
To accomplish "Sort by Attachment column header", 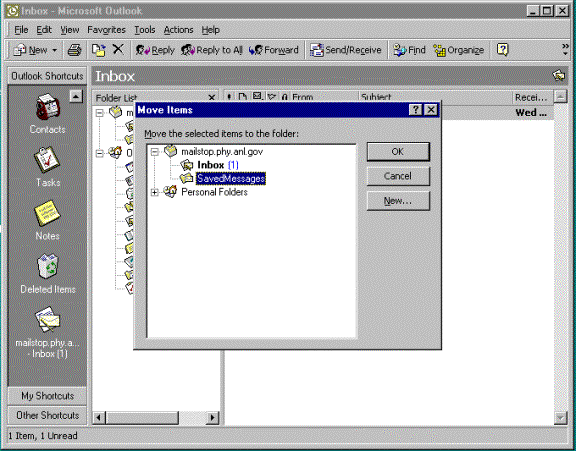I will click(x=285, y=97).
